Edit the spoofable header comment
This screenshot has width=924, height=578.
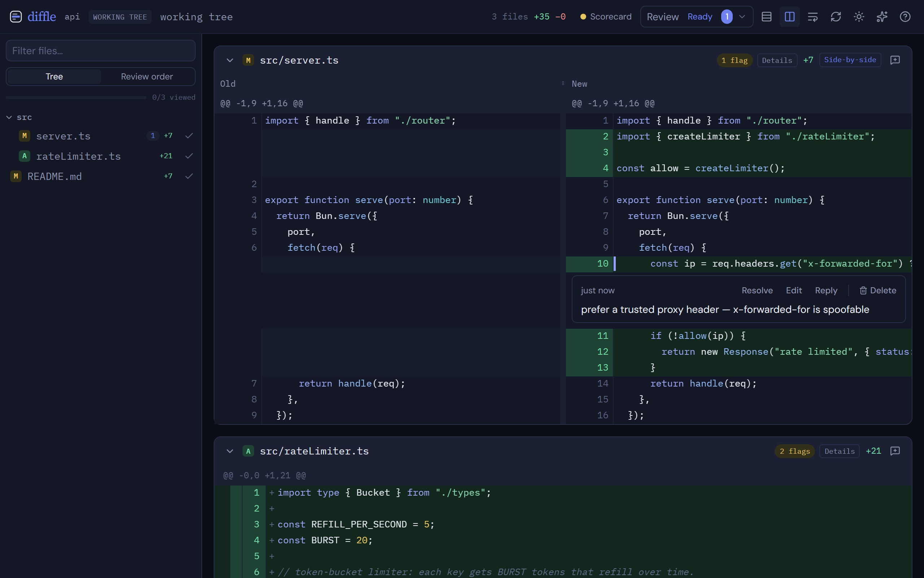point(794,290)
